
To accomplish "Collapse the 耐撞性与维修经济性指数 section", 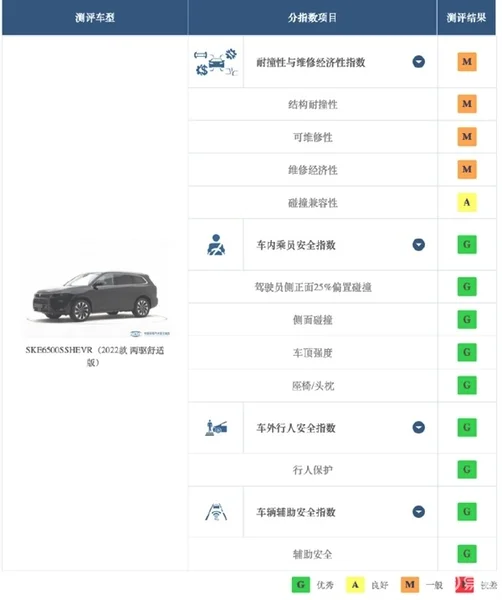I will point(419,62).
